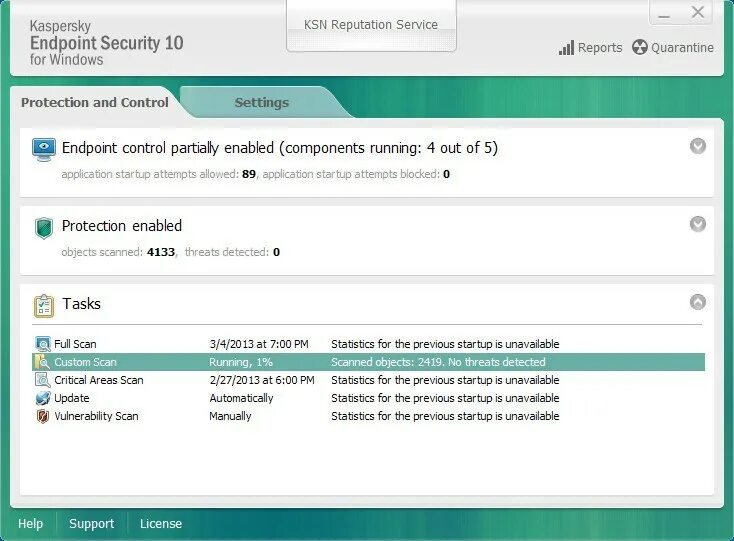Collapse the Tasks section
Screen dimensions: 734x541
[x=697, y=302]
